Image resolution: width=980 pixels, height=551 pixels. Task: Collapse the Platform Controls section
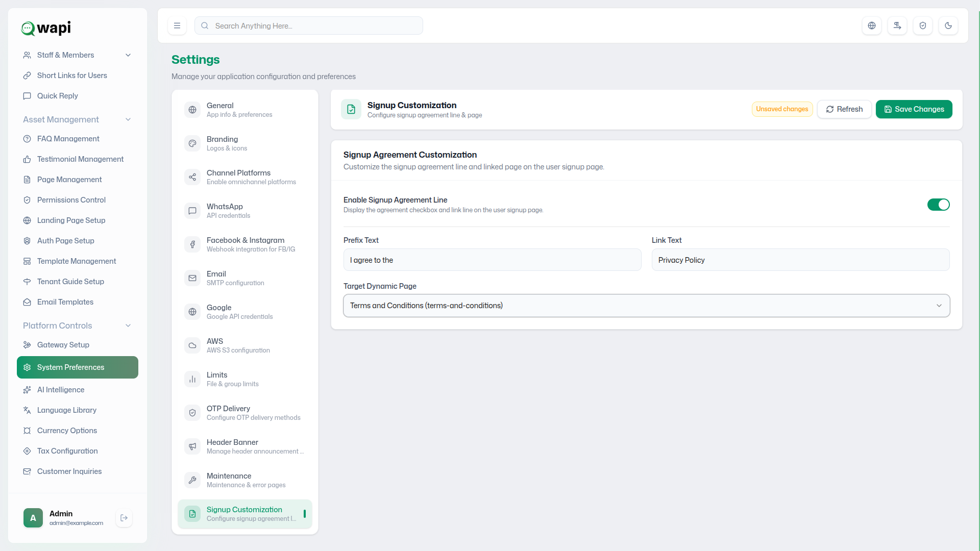point(77,325)
